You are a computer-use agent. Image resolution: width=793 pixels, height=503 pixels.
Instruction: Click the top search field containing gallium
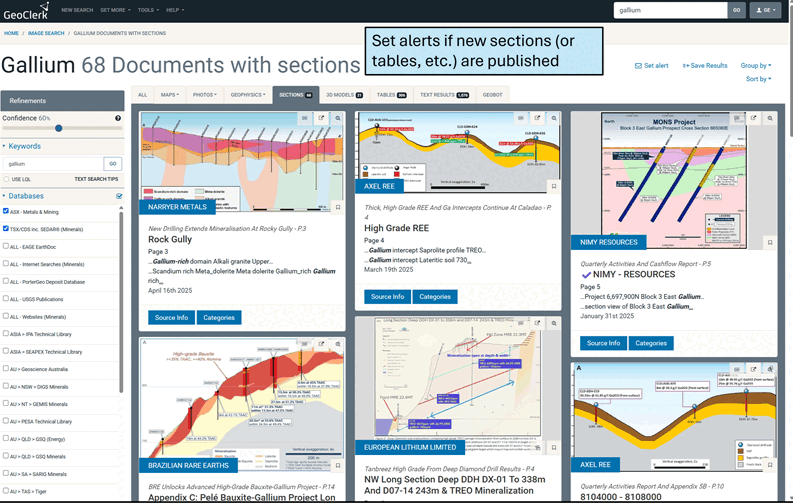pyautogui.click(x=670, y=10)
